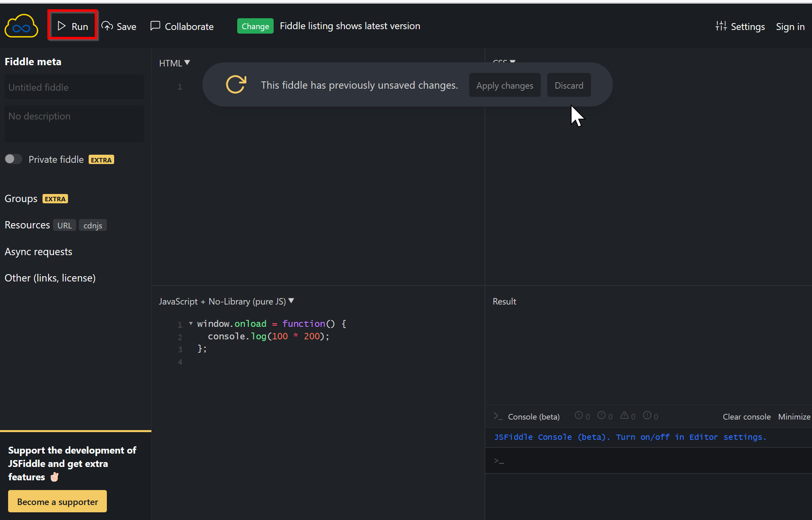The height and width of the screenshot is (520, 812).
Task: Select the cdnjs resources tab
Action: point(93,225)
